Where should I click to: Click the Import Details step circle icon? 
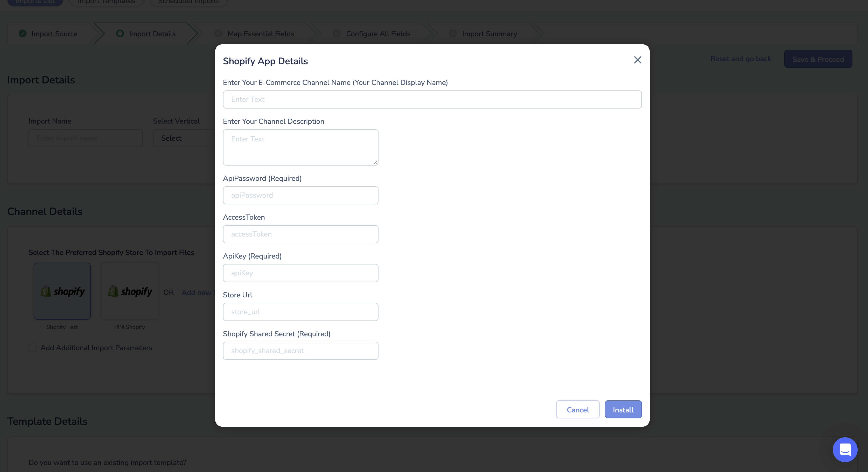[x=120, y=34]
